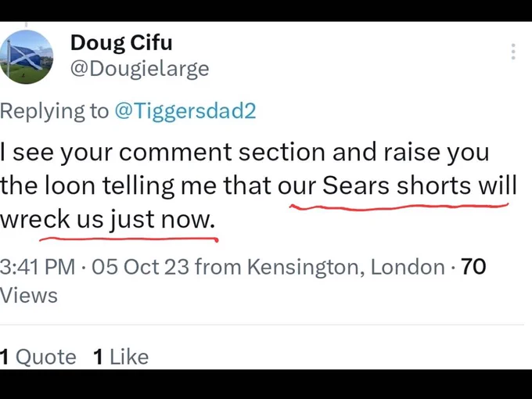Click the phrase 'raise you' in tweet

pyautogui.click(x=437, y=153)
